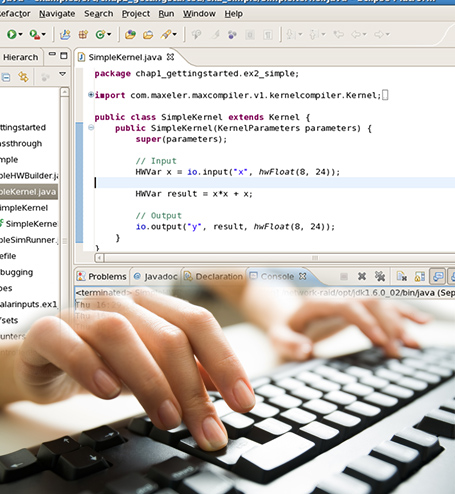455x494 pixels.
Task: Switch to the Hierarchy view tab
Action: pyautogui.click(x=20, y=57)
